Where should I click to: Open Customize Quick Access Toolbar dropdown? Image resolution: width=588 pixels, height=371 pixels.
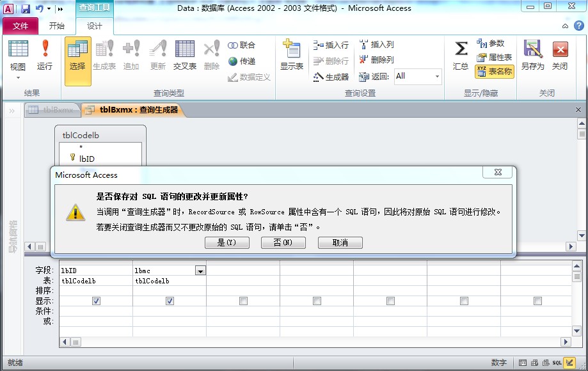[60, 9]
